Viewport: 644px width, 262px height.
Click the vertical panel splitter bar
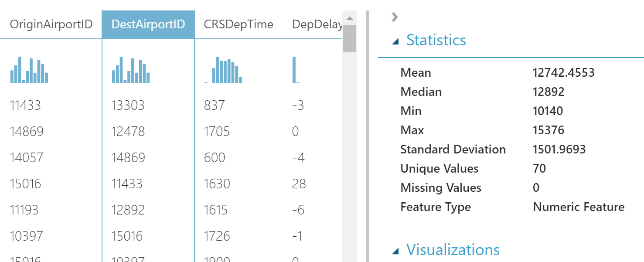coord(367,131)
